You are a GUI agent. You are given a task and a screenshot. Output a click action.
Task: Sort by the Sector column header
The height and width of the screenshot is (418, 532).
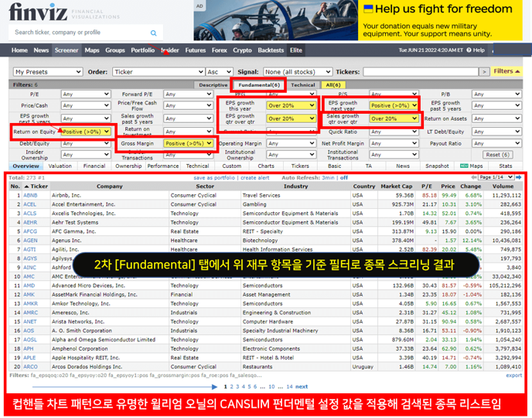[205, 187]
